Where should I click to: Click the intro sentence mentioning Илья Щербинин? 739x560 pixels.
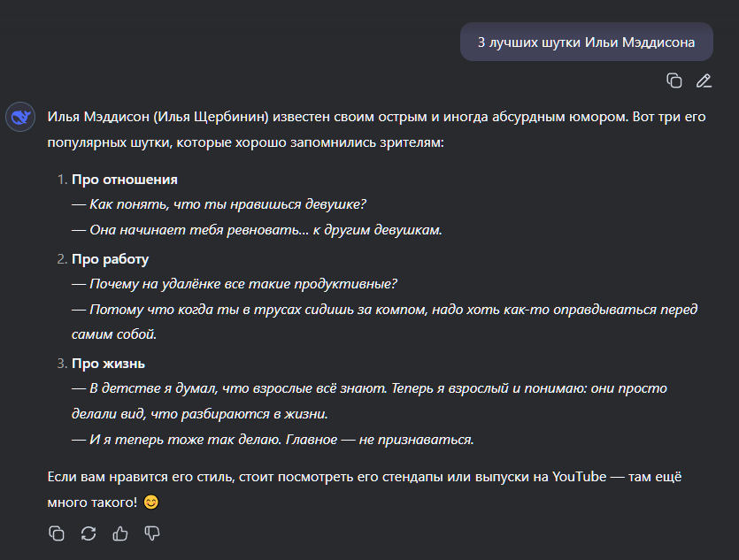pyautogui.click(x=376, y=129)
